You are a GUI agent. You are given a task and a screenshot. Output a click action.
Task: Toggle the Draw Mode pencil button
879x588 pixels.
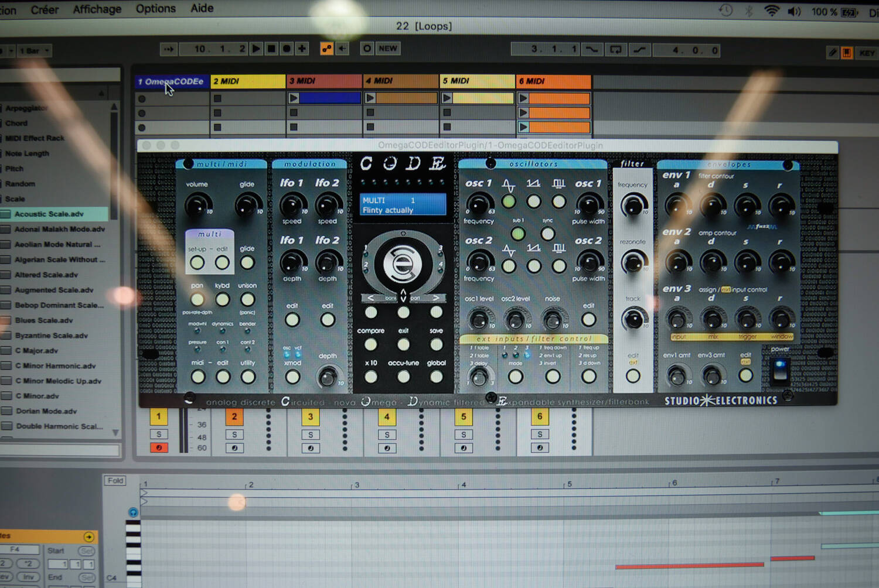(x=833, y=53)
